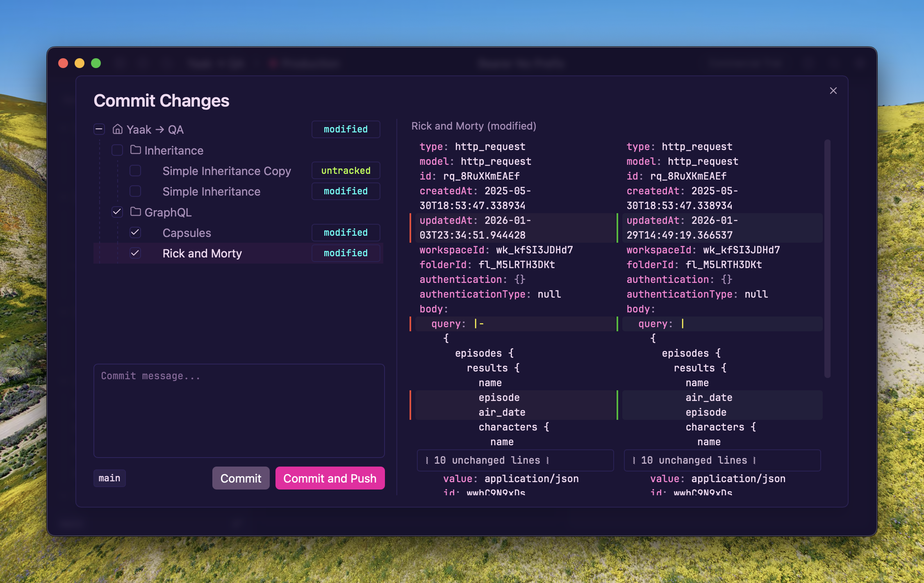Focus the Commit message text field
The width and height of the screenshot is (924, 583).
pyautogui.click(x=239, y=410)
